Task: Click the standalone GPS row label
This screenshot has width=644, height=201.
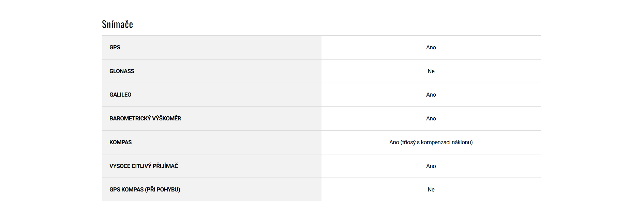Action: click(115, 48)
